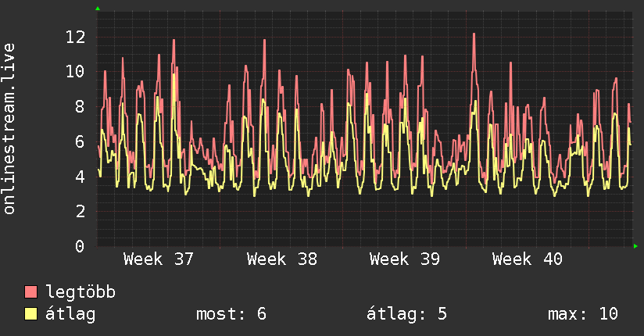Click the 'átlag: 5' statistic
644x336 pixels.
coord(406,314)
